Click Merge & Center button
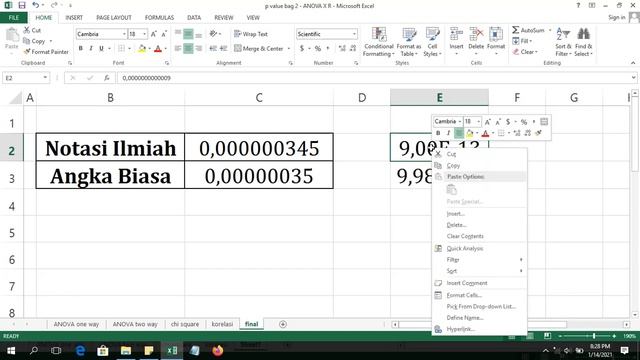This screenshot has width=640, height=360. click(x=259, y=49)
